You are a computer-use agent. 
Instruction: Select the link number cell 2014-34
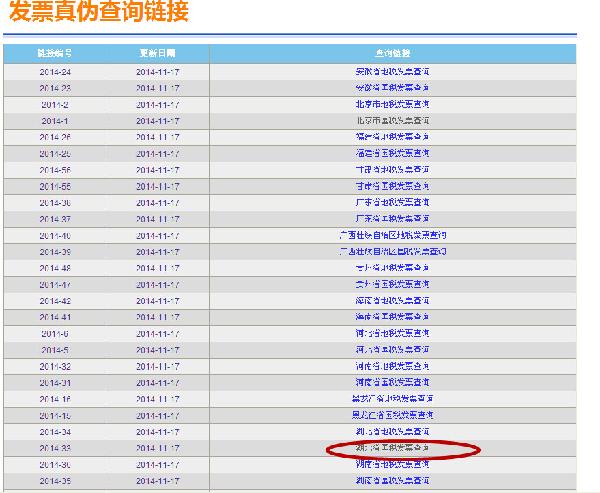pos(55,432)
